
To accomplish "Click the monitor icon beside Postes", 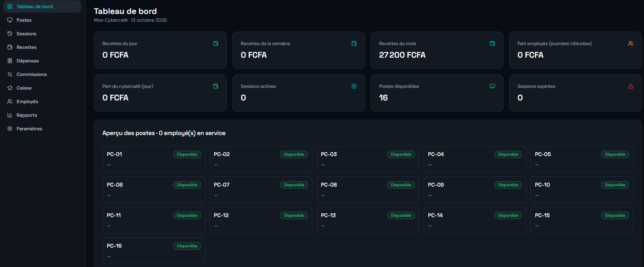I will (10, 20).
